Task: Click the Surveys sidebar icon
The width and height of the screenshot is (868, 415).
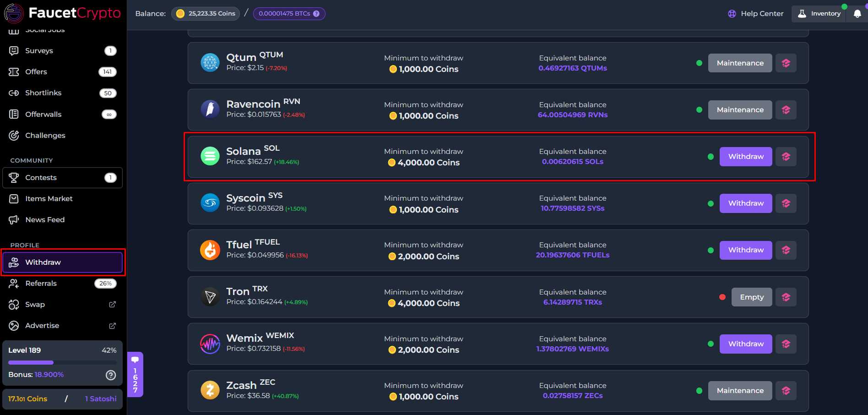Action: pos(14,51)
